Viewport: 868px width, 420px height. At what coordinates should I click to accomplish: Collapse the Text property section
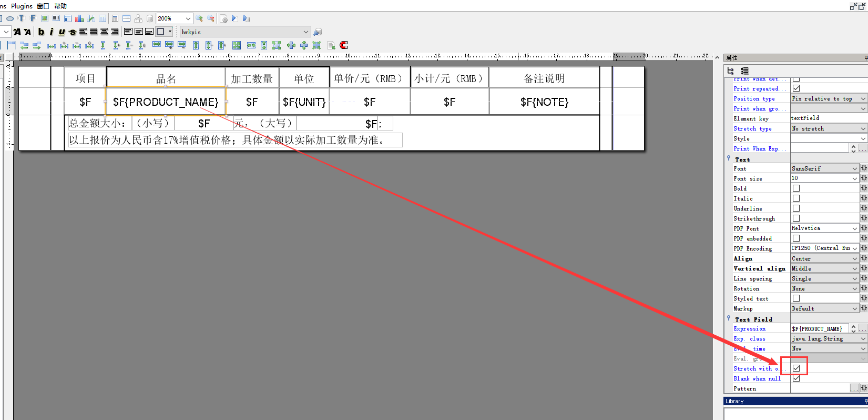tap(729, 158)
